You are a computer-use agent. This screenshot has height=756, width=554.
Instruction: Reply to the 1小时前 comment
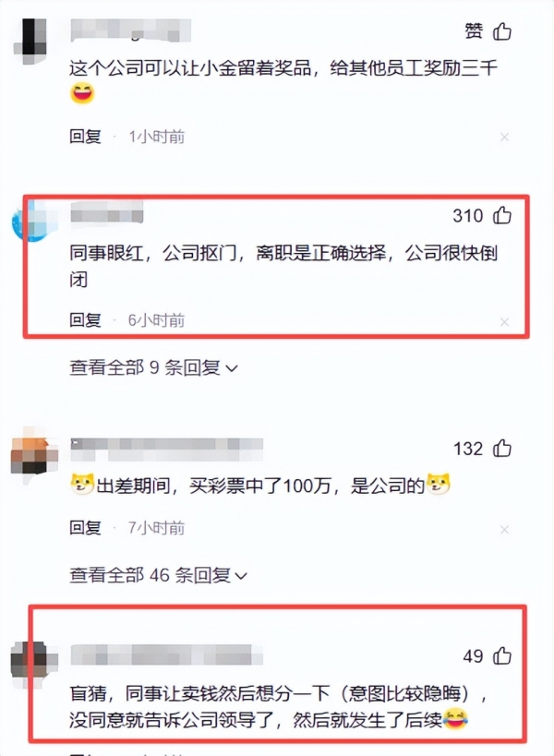coord(85,137)
